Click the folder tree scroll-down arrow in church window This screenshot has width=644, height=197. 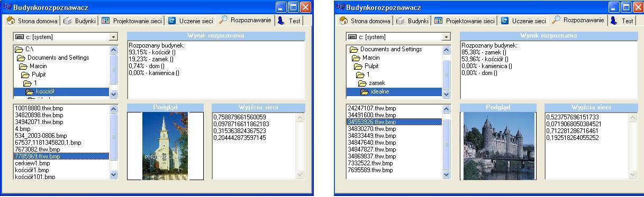tap(113, 94)
